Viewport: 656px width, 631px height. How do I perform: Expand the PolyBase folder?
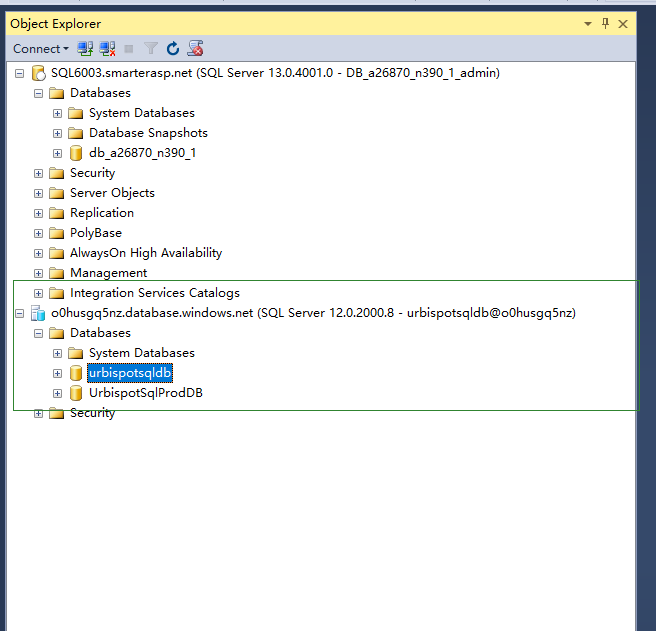39,233
